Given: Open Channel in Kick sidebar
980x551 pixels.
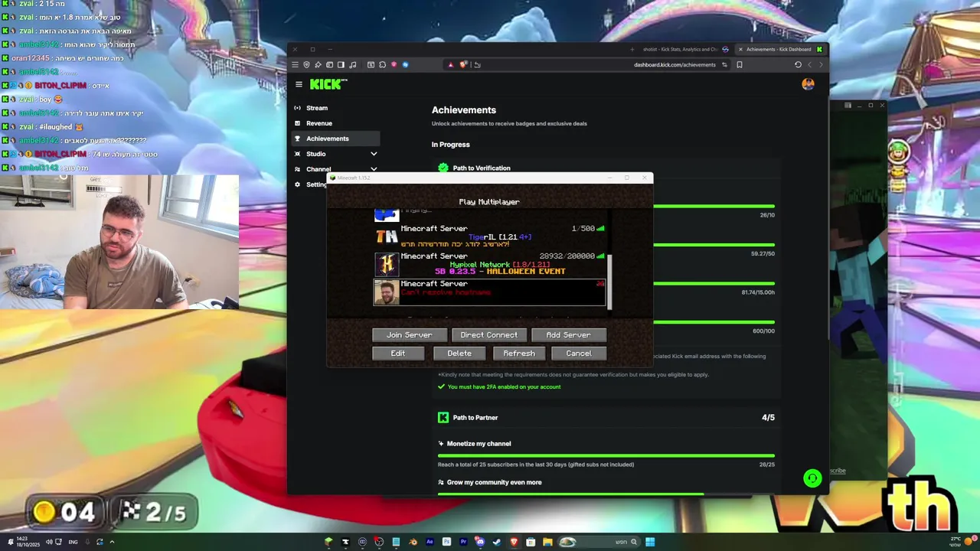Looking at the screenshot, I should click(x=318, y=169).
